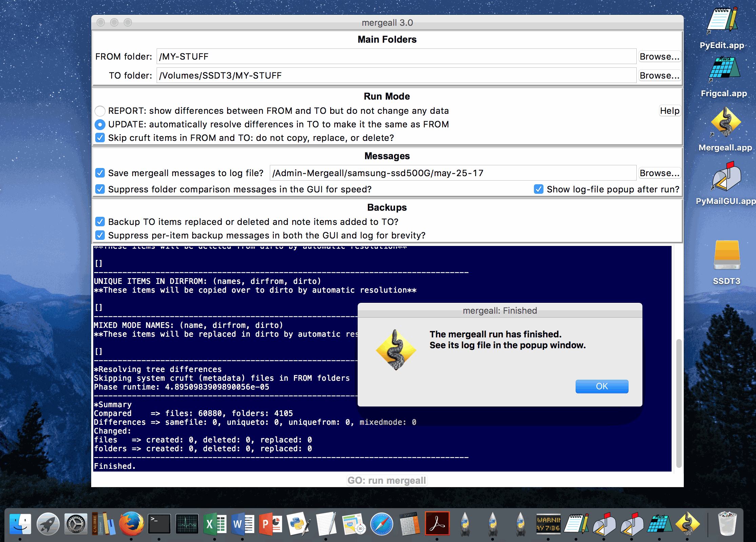This screenshot has height=542, width=756.
Task: Toggle Save mergeall messages to log file
Action: [100, 173]
